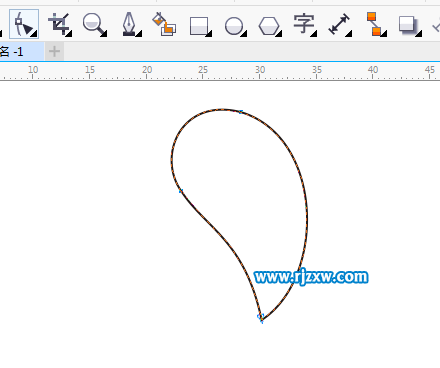Pick the Connector tool with orange squares

click(x=375, y=24)
